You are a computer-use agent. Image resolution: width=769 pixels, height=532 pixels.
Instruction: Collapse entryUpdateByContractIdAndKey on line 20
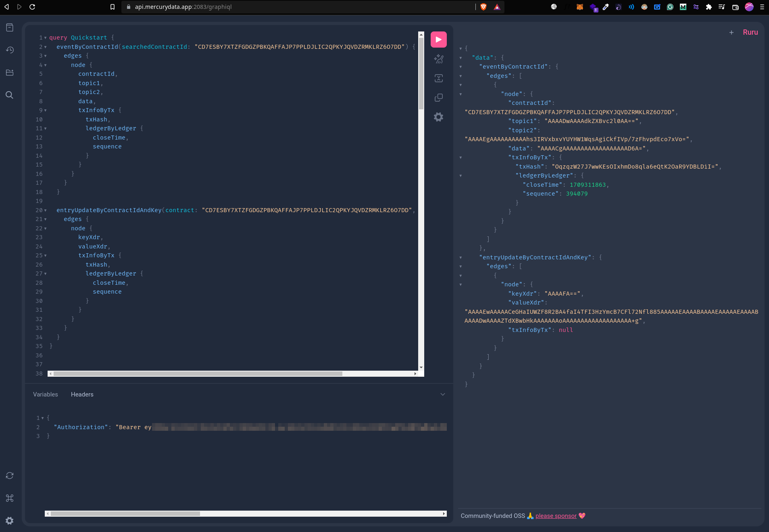pyautogui.click(x=45, y=211)
